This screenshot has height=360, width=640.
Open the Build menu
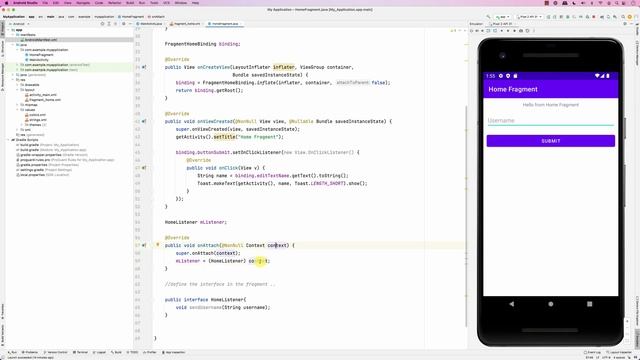click(x=130, y=3)
